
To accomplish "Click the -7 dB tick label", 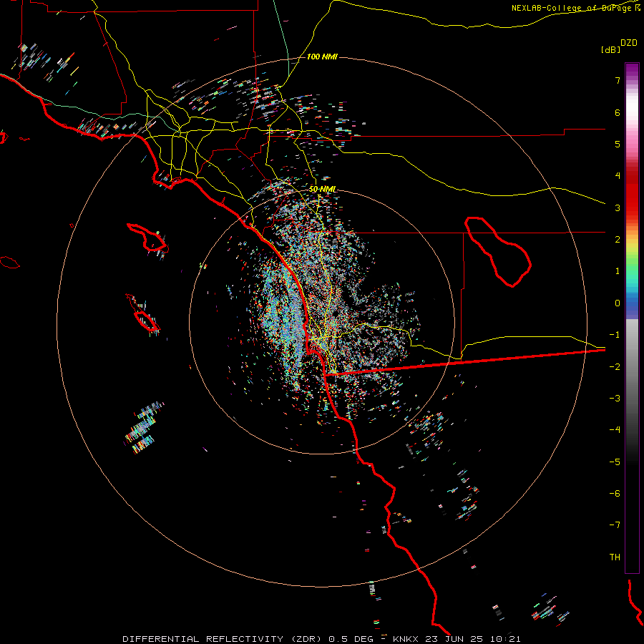I will pos(615,525).
